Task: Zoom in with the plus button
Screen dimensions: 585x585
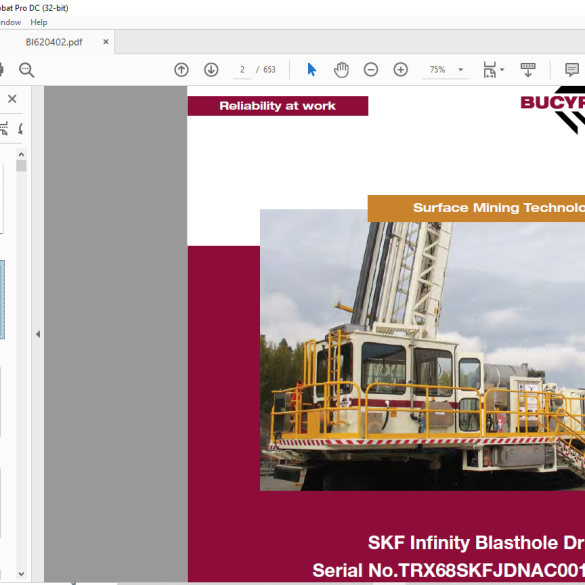Action: 401,70
